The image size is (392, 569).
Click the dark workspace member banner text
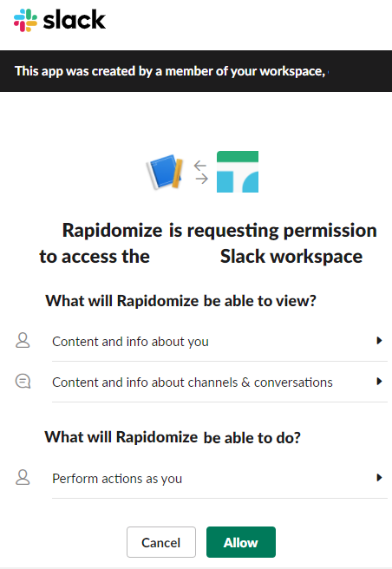pos(170,71)
